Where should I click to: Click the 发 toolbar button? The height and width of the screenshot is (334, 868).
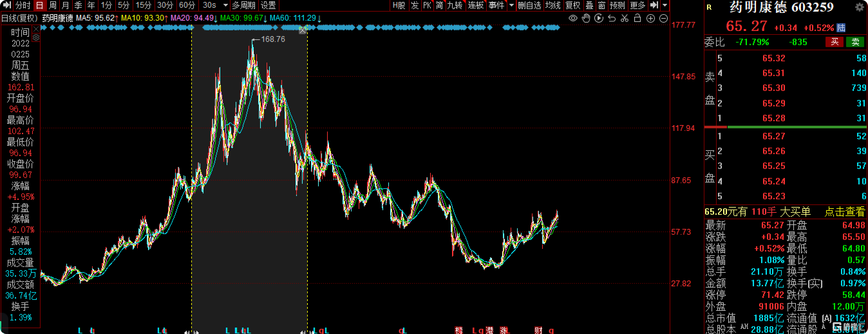click(415, 5)
